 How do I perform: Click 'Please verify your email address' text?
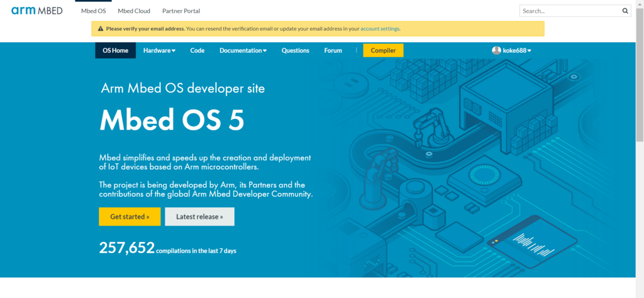tap(146, 29)
